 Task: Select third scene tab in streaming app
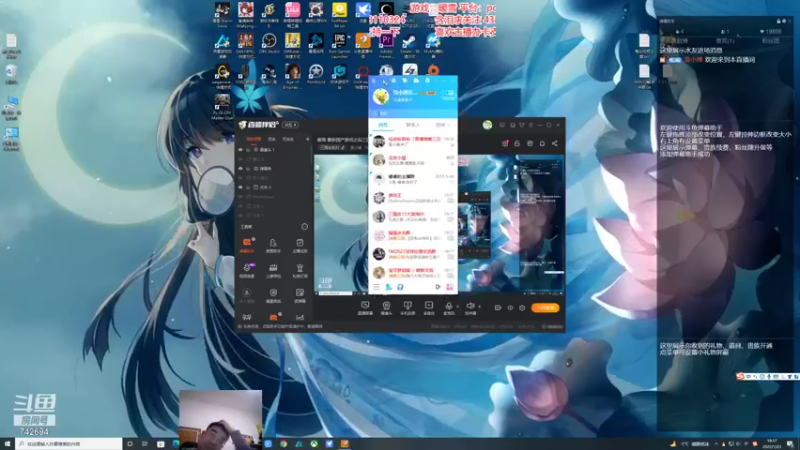(288, 139)
